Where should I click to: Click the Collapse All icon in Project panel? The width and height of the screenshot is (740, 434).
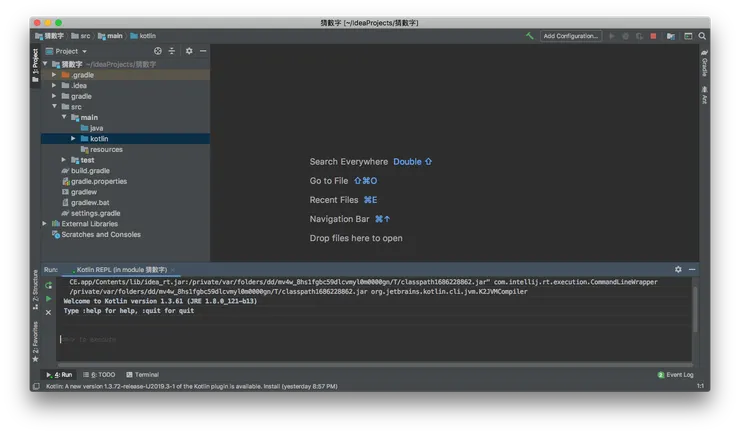click(x=171, y=51)
